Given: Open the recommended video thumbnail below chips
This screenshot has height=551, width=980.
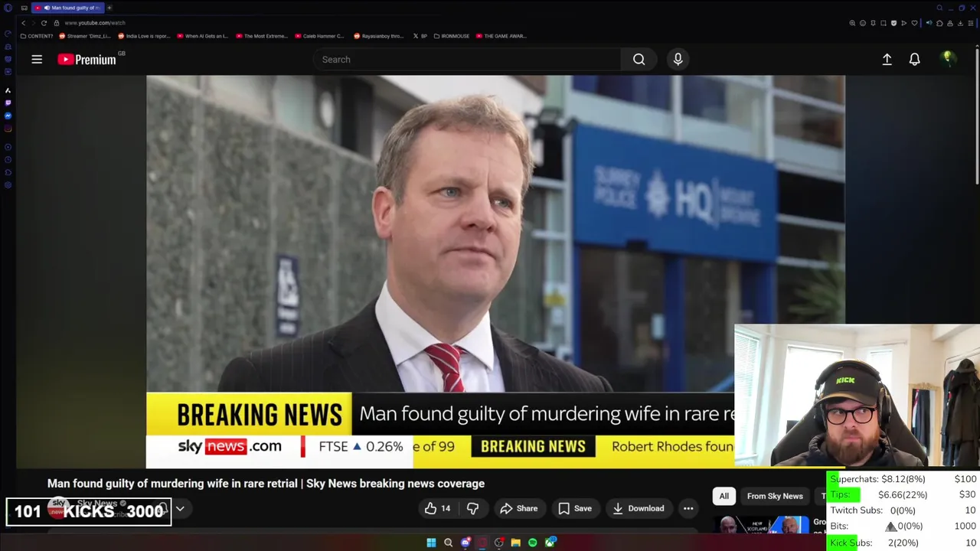Looking at the screenshot, I should click(763, 525).
